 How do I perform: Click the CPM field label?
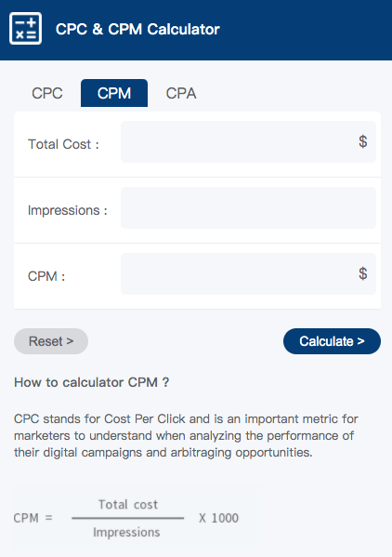click(46, 276)
